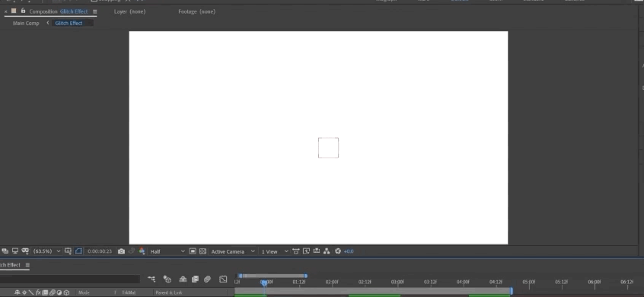Open the Active Camera dropdown
Viewport: 644px width, 297px height.
tap(233, 251)
